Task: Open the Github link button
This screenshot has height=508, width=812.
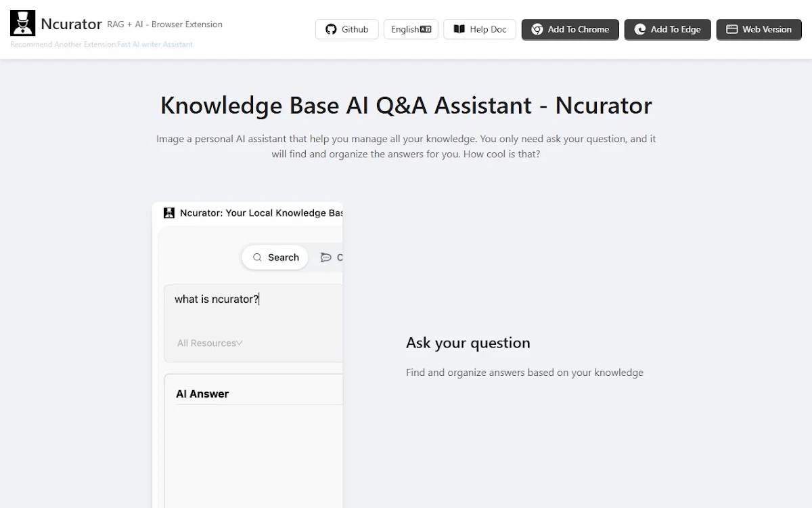Action: (x=347, y=29)
